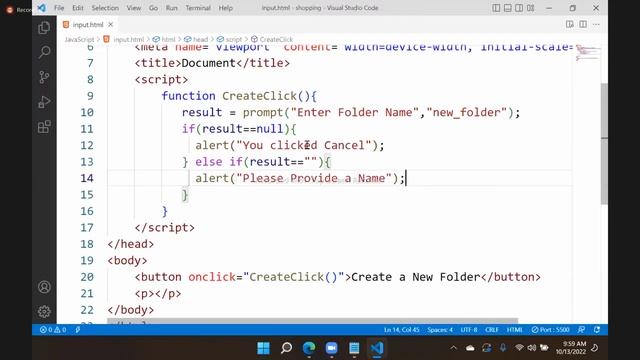Click line number 9 in gutter
Screen dimensions: 640x360
tap(90, 96)
